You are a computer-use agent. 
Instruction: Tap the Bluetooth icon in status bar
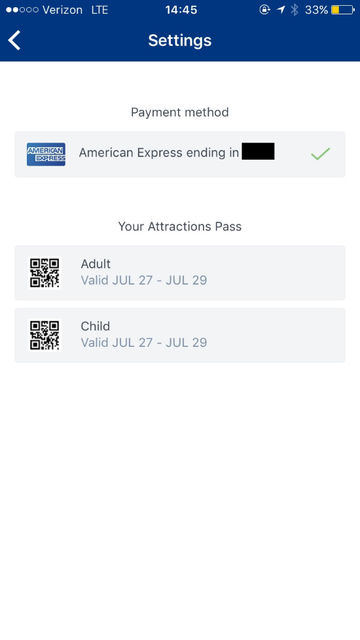tap(294, 10)
